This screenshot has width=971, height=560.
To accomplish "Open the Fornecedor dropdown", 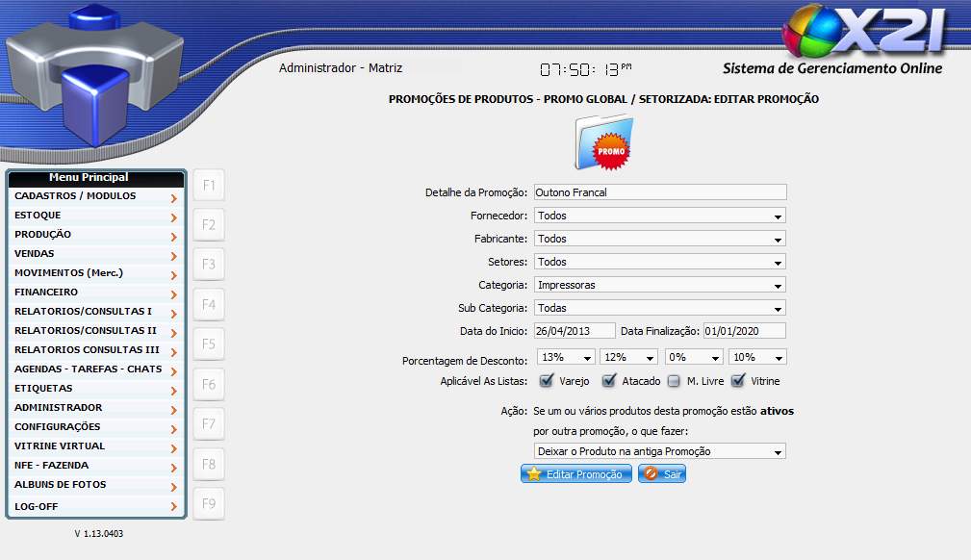I will 659,216.
